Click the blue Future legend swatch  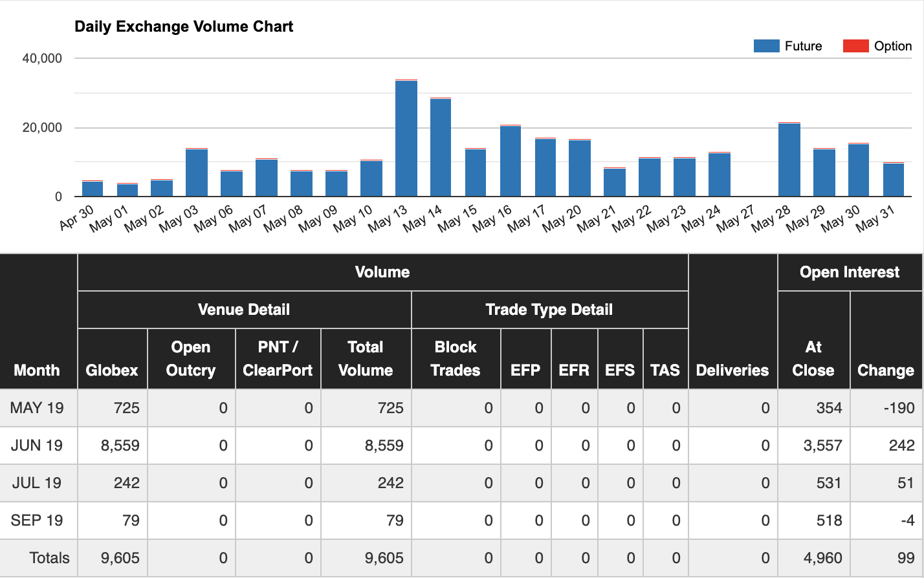point(766,46)
